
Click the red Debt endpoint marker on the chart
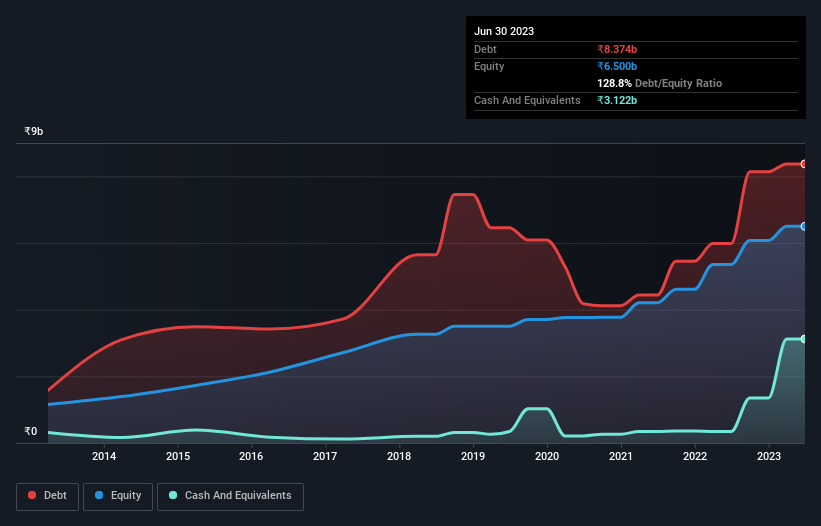coord(804,164)
